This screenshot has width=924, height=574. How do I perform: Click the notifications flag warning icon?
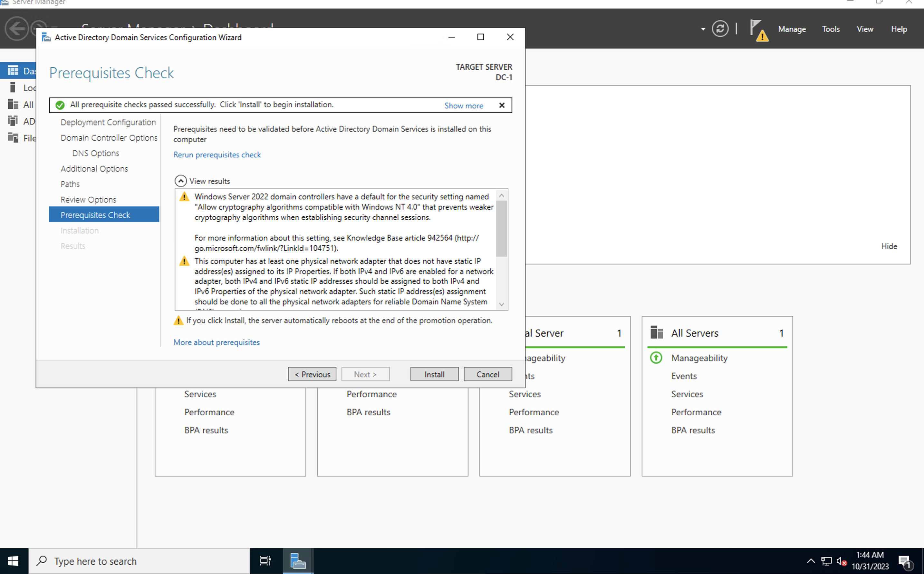click(x=758, y=30)
